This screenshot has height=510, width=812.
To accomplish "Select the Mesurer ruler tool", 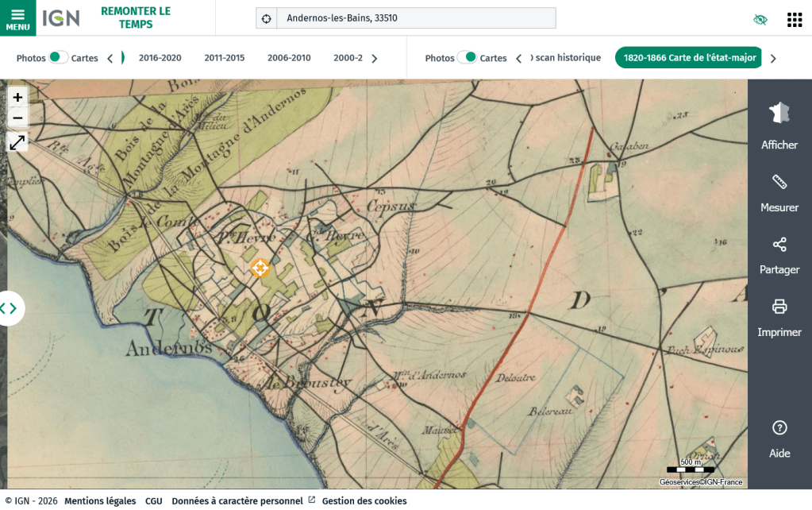I will 779,193.
